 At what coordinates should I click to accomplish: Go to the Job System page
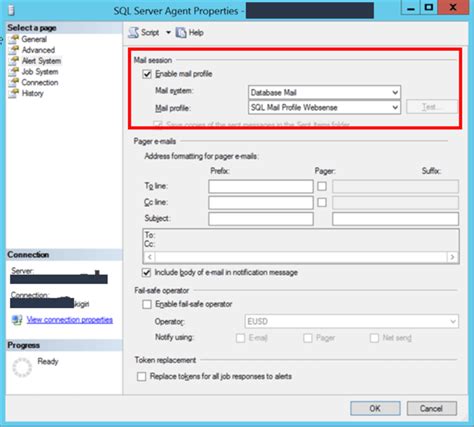click(40, 72)
